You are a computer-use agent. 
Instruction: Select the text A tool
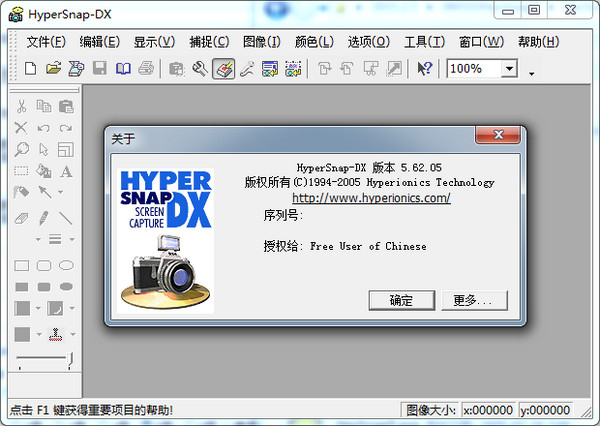coord(66,171)
